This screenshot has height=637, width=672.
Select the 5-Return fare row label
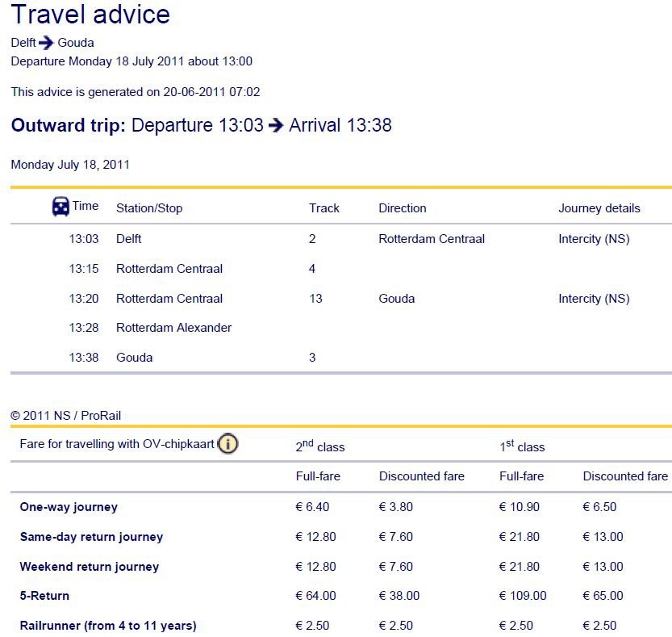point(44,596)
